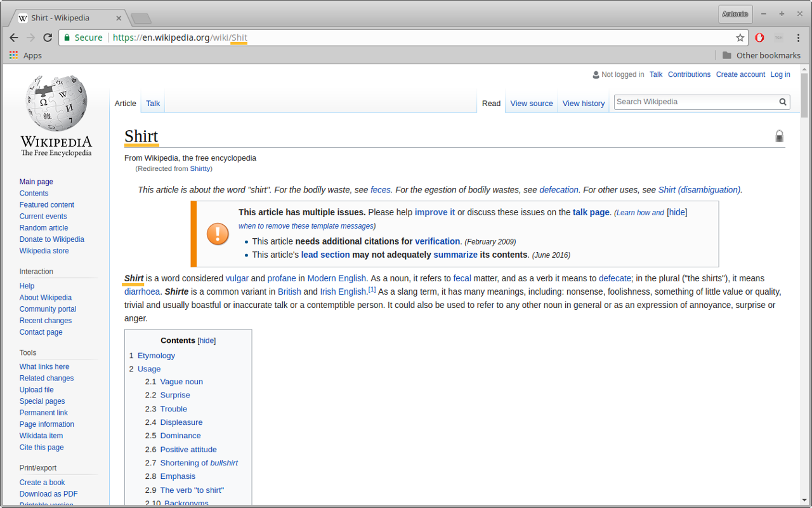The height and width of the screenshot is (508, 812).
Task: Open the Irish English link
Action: click(x=343, y=291)
